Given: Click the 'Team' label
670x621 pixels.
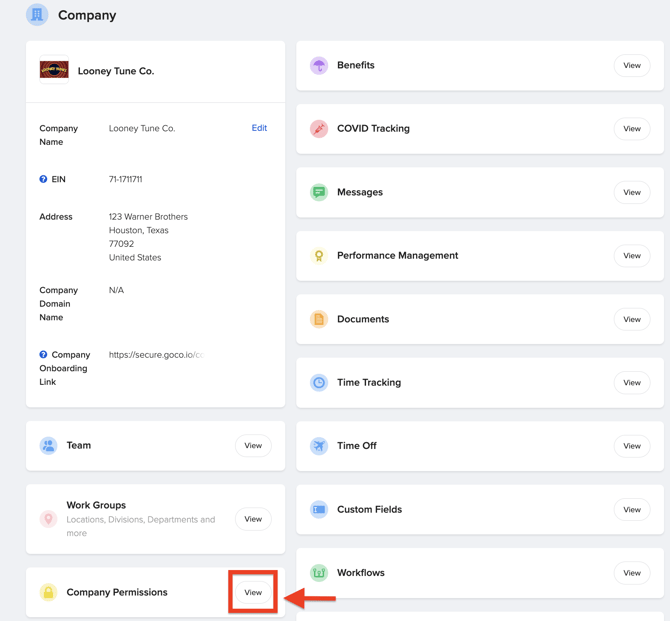Looking at the screenshot, I should click(x=79, y=445).
